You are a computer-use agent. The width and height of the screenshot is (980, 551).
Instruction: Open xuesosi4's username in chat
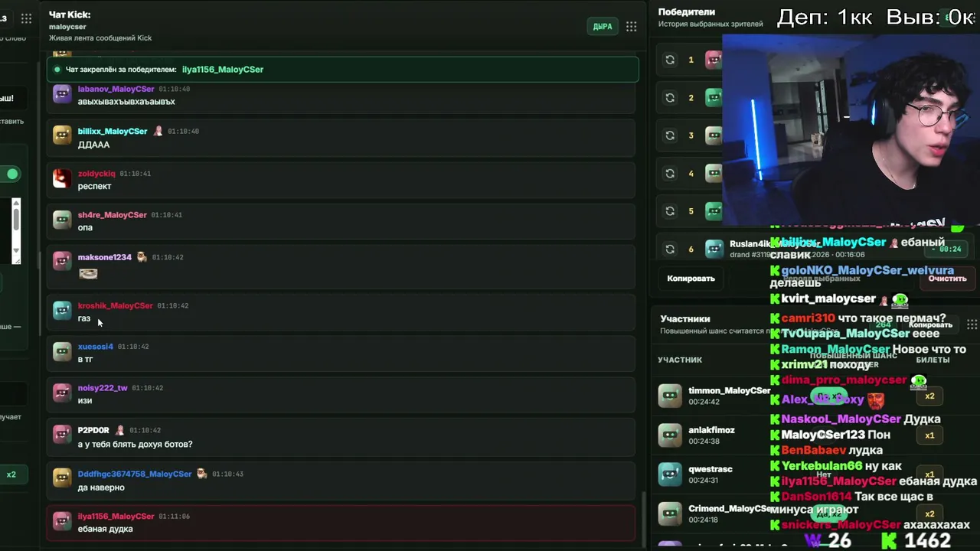click(95, 347)
